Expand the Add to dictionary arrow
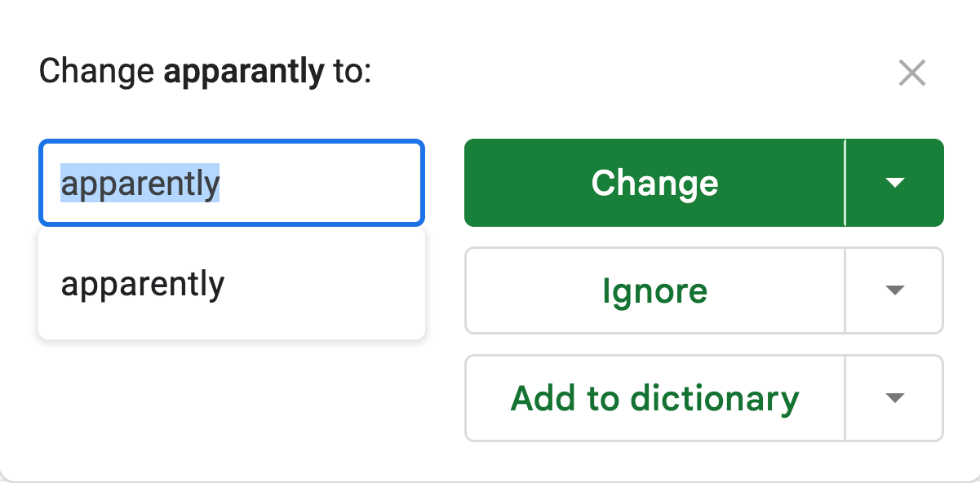Screen dimensions: 980x483 tap(895, 398)
